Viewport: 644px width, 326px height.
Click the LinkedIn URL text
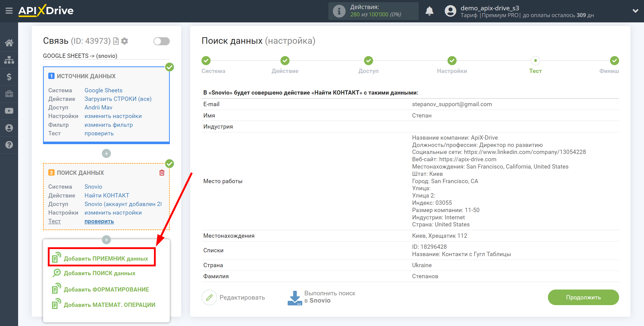coord(525,152)
